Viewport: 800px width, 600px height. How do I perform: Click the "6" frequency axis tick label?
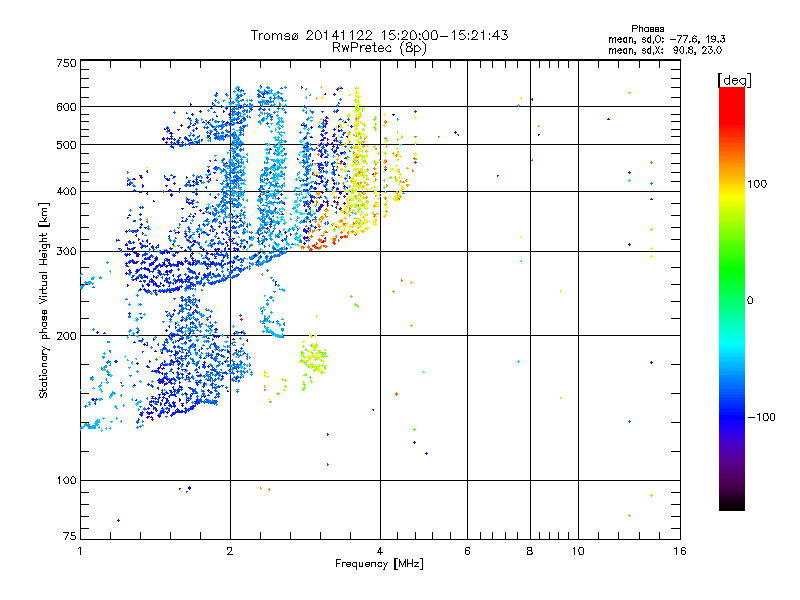(x=467, y=551)
